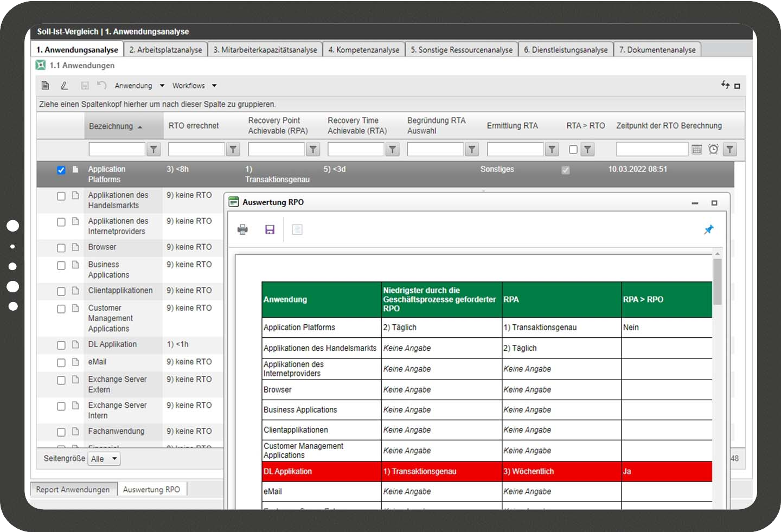This screenshot has height=532, width=781.
Task: Expand the Workflows dropdown
Action: (193, 85)
